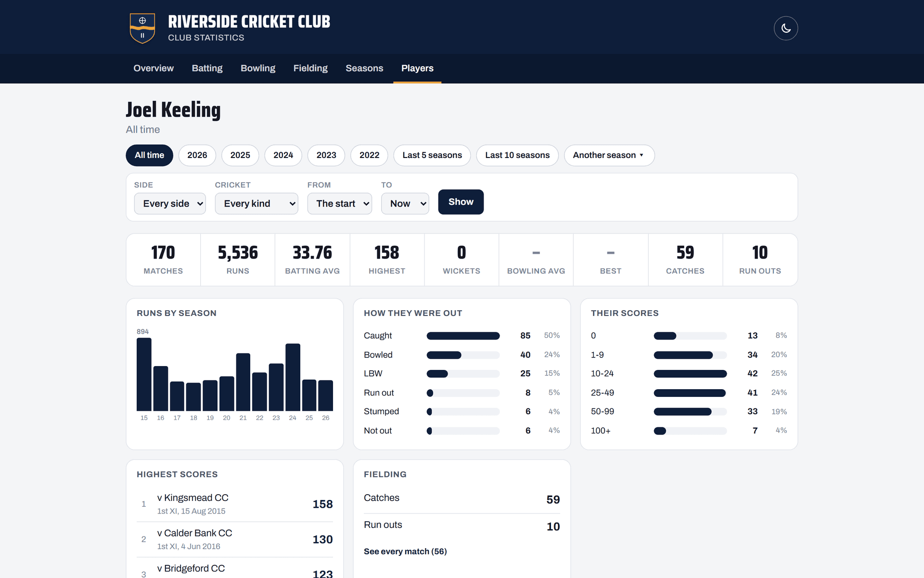Image resolution: width=924 pixels, height=578 pixels.
Task: Open the From dropdown showing The start
Action: click(340, 203)
